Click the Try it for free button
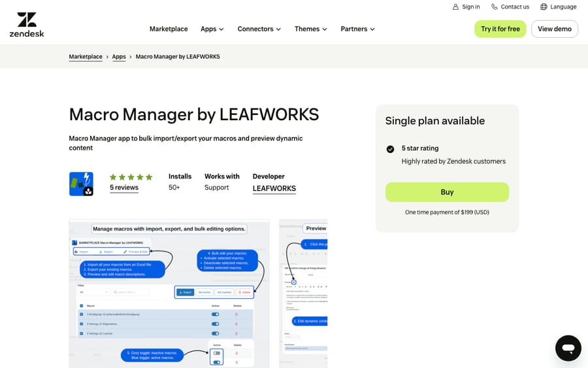Viewport: 588px width, 368px height. (x=500, y=29)
